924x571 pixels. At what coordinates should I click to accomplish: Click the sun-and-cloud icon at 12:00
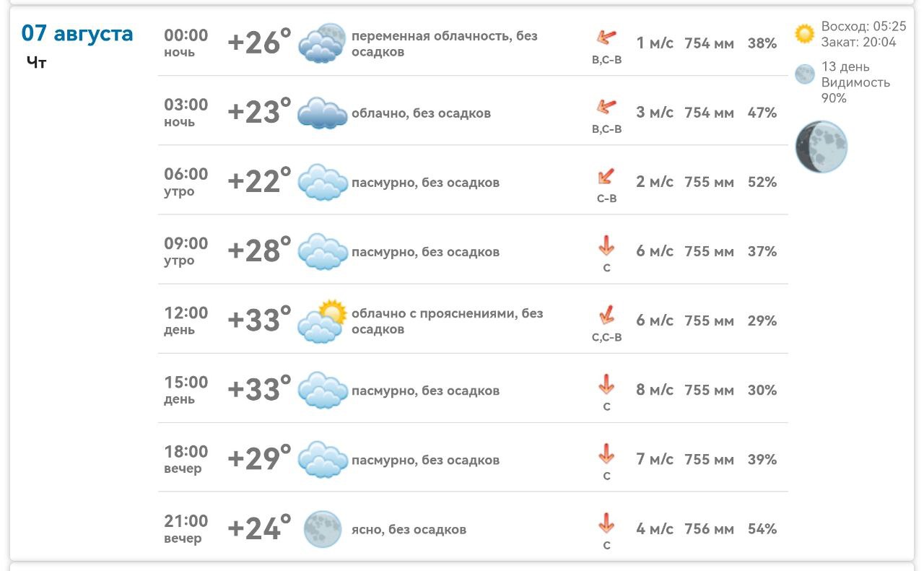322,321
